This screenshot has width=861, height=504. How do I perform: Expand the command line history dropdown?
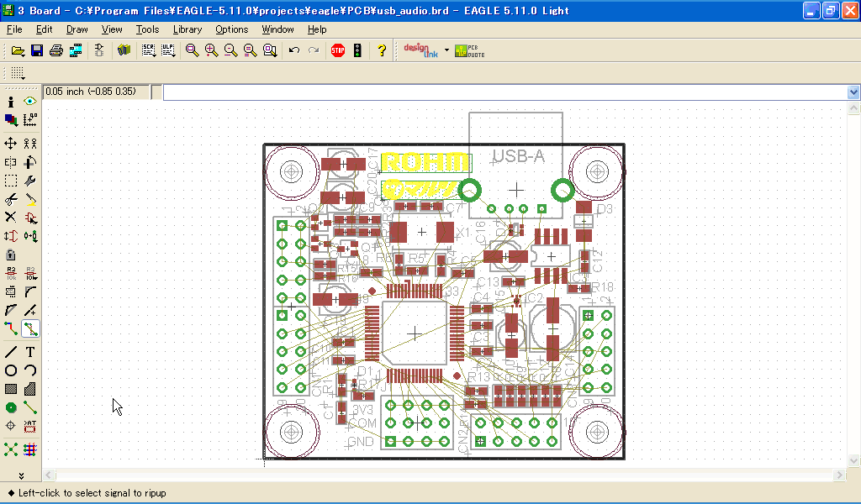coord(853,92)
